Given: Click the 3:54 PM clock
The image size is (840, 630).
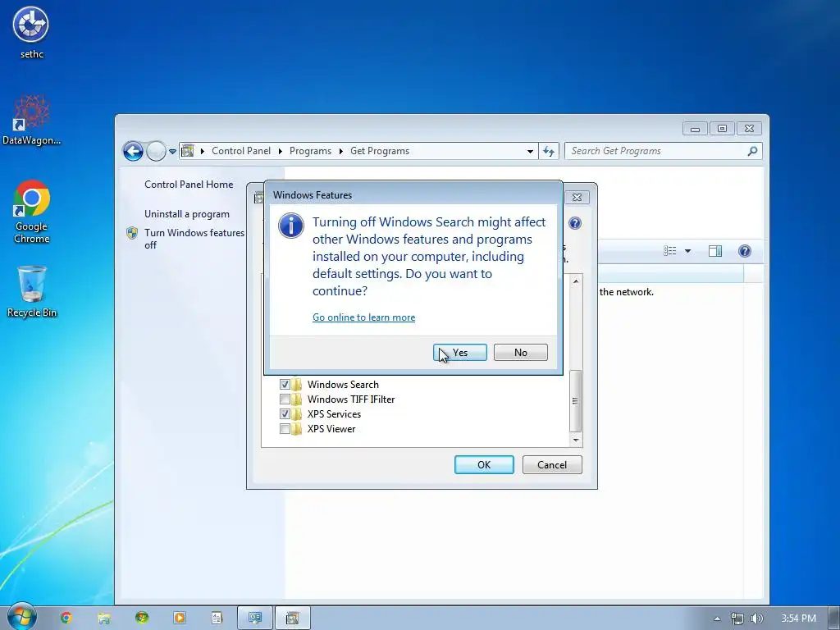Looking at the screenshot, I should click(797, 619).
